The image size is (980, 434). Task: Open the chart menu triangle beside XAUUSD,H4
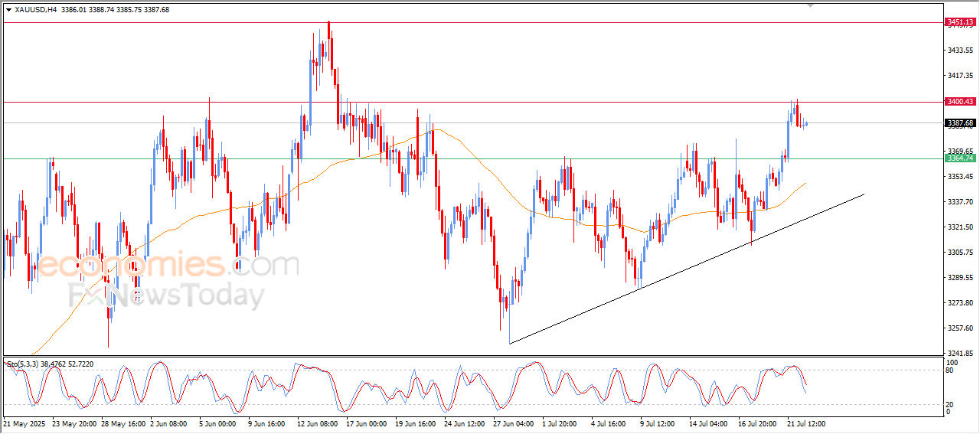tap(8, 10)
